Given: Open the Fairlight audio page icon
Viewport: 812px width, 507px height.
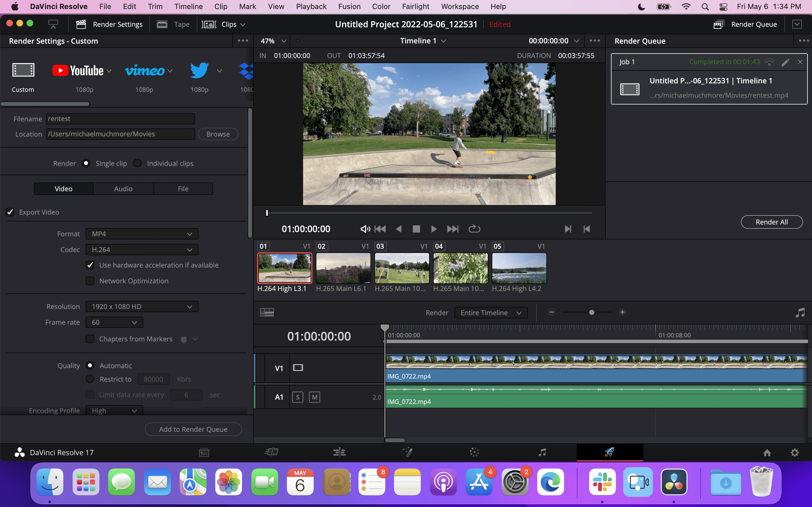Looking at the screenshot, I should click(x=542, y=452).
